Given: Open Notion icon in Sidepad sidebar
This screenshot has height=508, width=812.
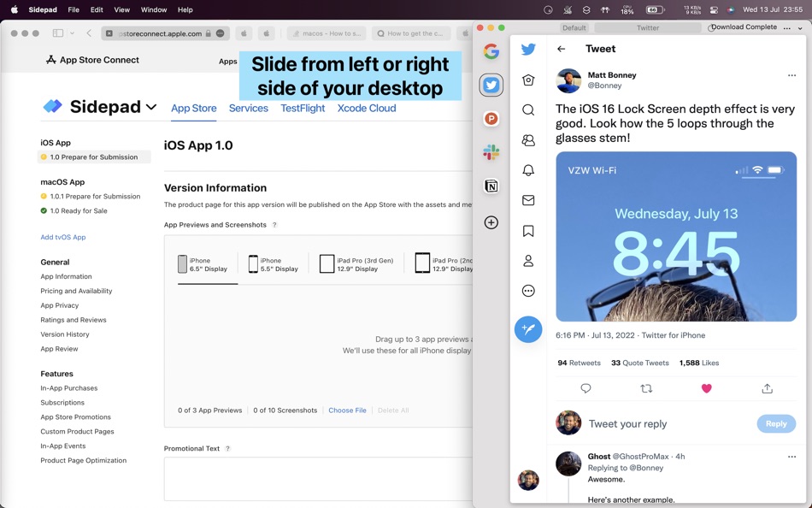Looking at the screenshot, I should pyautogui.click(x=491, y=186).
